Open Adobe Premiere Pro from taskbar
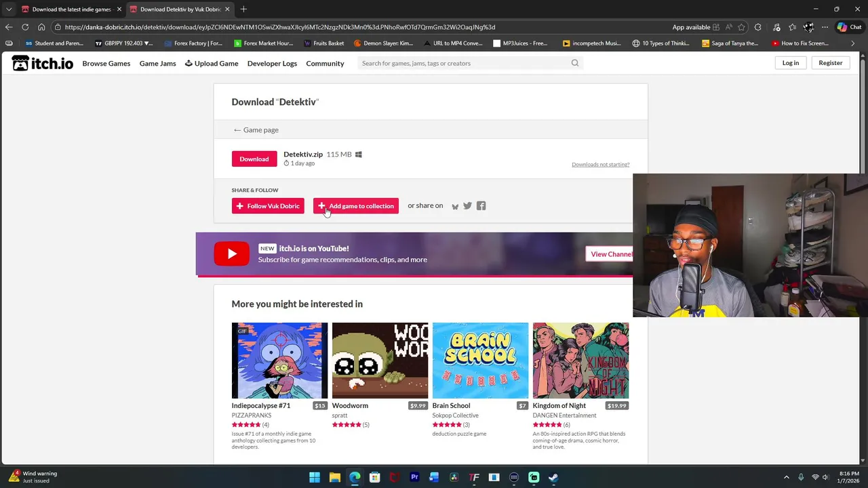The height and width of the screenshot is (488, 868). tap(414, 477)
